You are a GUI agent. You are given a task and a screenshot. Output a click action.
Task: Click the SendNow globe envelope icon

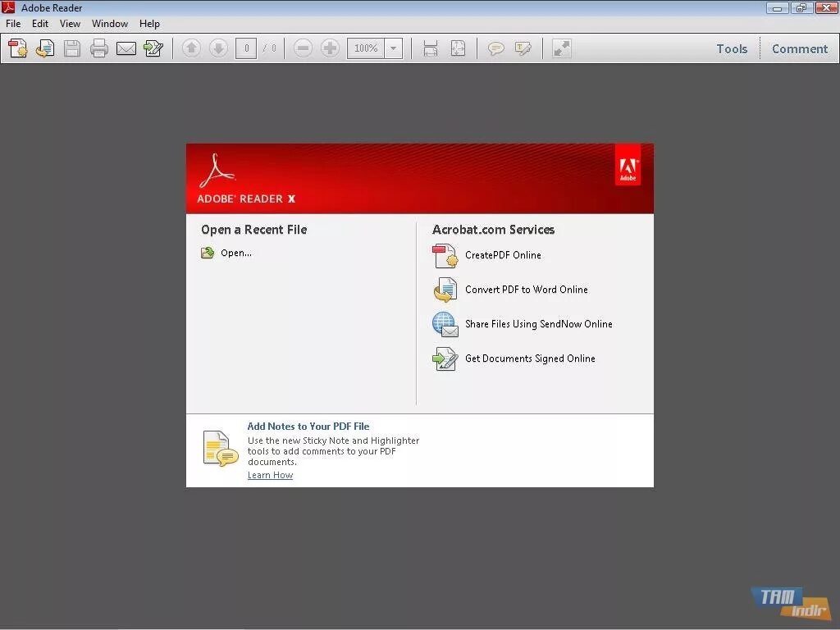tap(445, 325)
